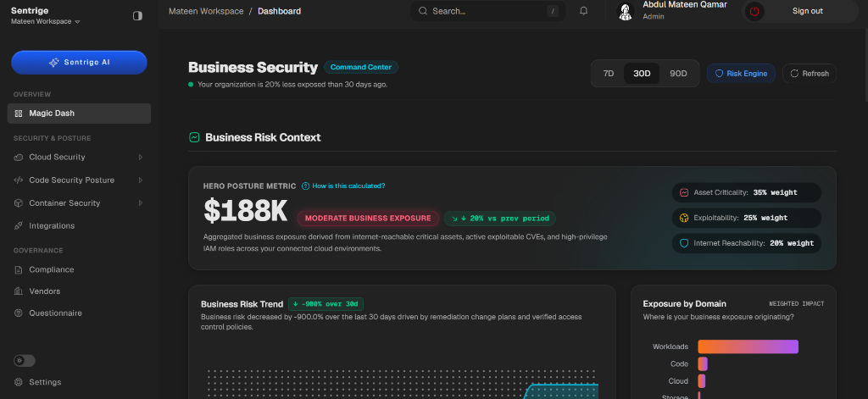This screenshot has width=868, height=399.
Task: Click the Cloud Security cloud icon
Action: click(19, 158)
